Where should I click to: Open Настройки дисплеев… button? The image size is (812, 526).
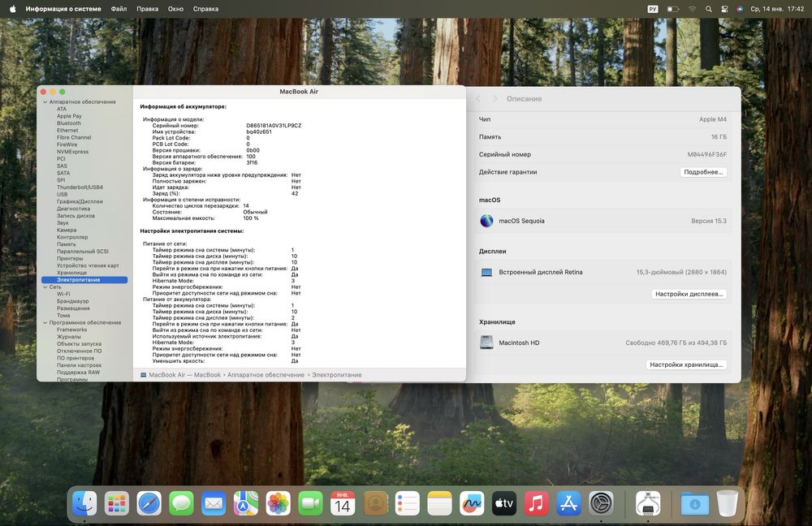pos(689,294)
